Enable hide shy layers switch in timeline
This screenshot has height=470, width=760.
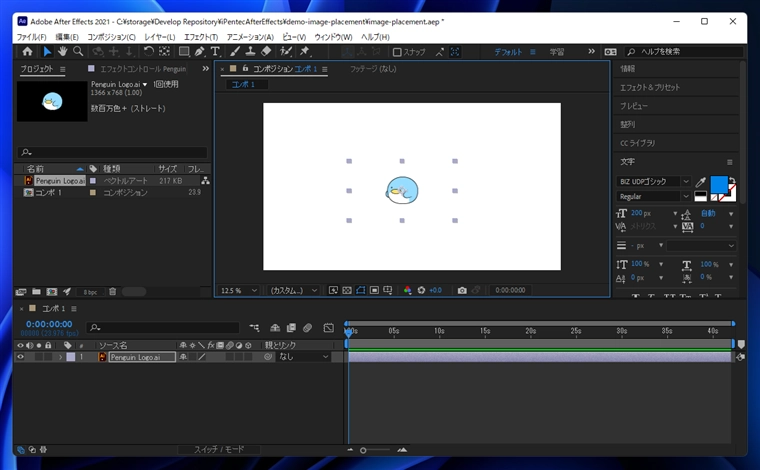click(x=275, y=328)
